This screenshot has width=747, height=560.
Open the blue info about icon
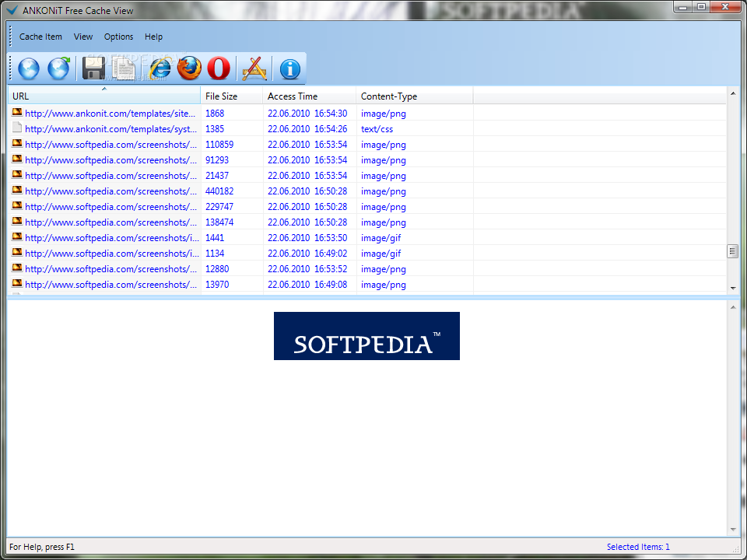pyautogui.click(x=290, y=69)
